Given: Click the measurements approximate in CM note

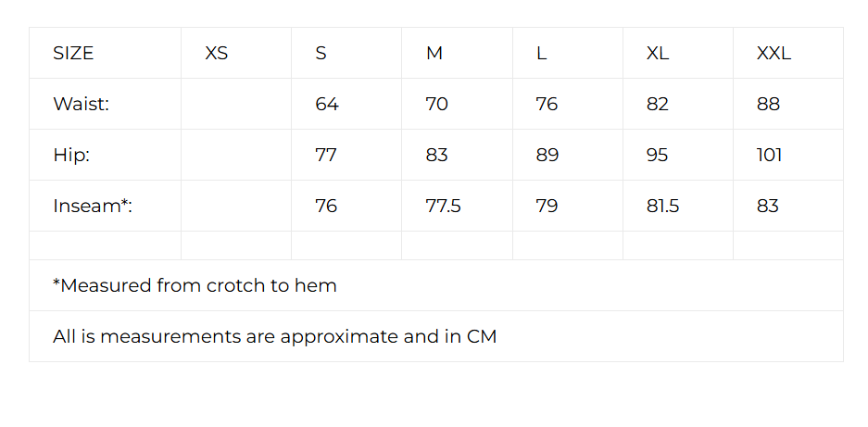Looking at the screenshot, I should [274, 337].
